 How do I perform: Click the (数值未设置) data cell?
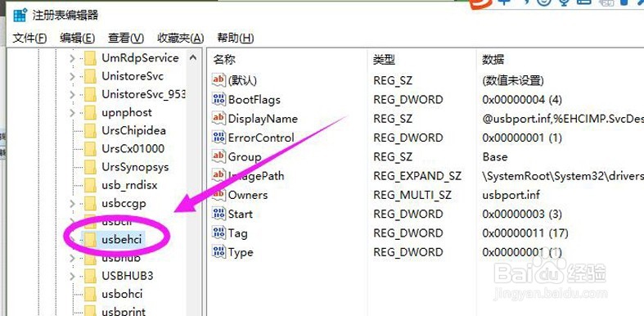click(x=513, y=80)
